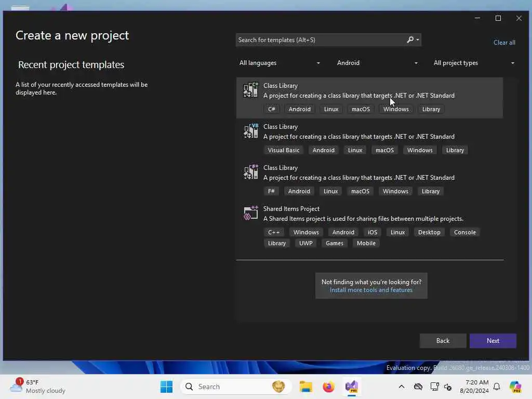Launch Firefox from the taskbar

tap(328, 387)
